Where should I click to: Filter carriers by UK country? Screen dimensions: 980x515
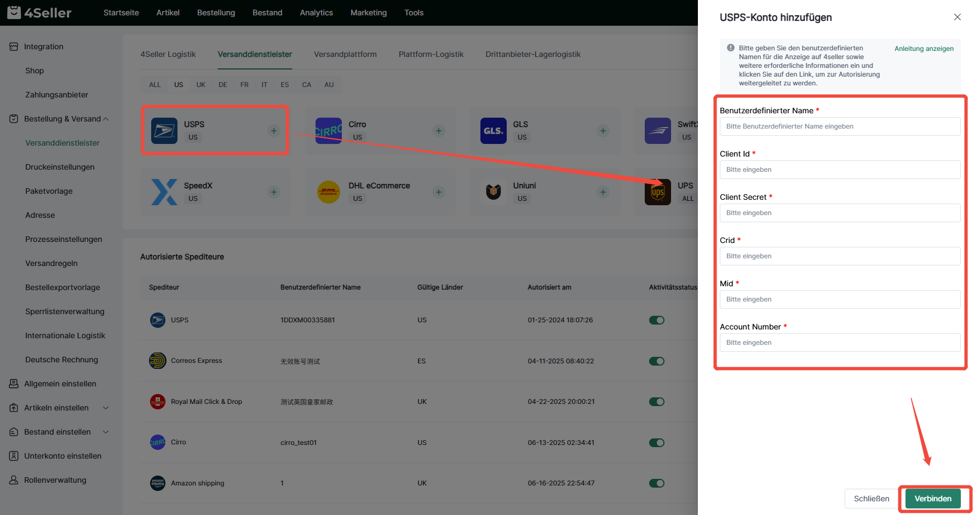pyautogui.click(x=201, y=85)
